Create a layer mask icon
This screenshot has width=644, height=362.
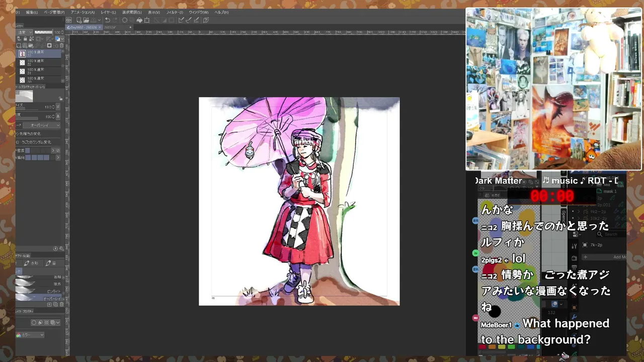pyautogui.click(x=49, y=45)
